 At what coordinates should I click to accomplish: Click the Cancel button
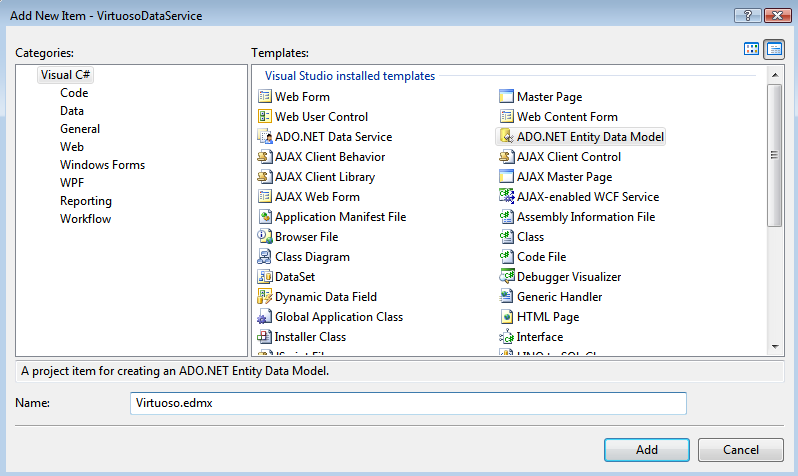(x=740, y=450)
